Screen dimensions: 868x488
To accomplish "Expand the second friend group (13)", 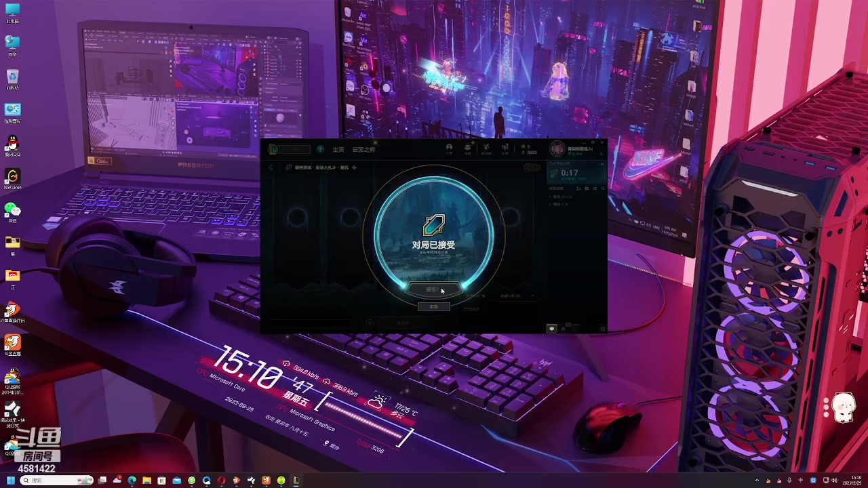I will click(x=560, y=204).
